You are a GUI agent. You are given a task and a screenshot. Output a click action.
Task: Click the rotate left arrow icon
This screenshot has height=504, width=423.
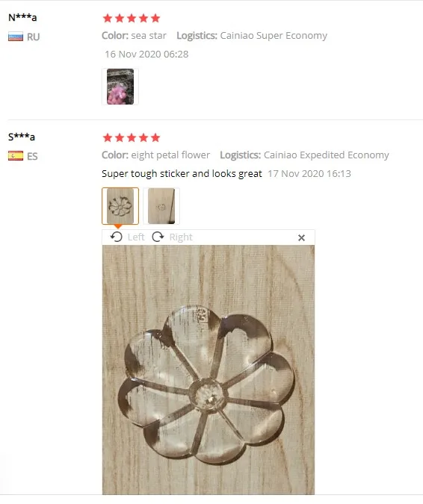pos(116,237)
